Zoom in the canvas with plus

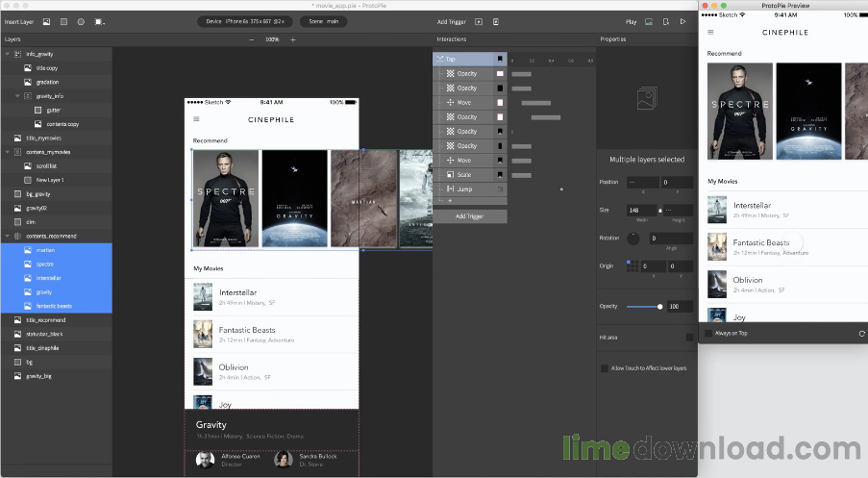(x=293, y=39)
